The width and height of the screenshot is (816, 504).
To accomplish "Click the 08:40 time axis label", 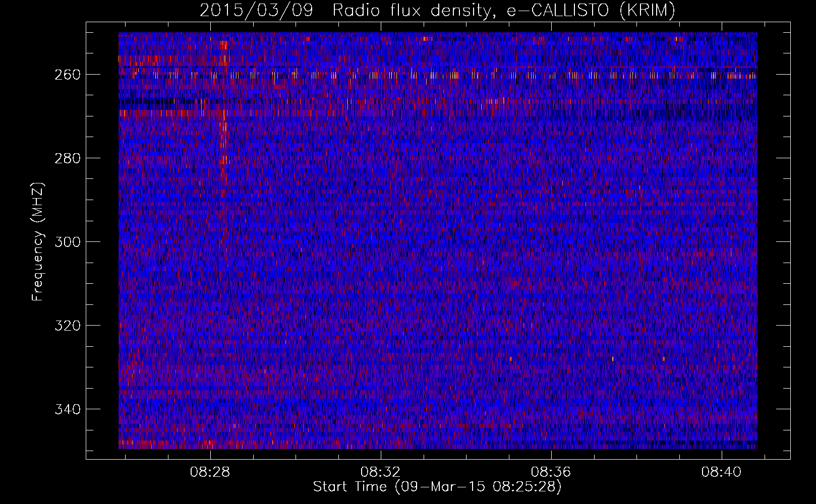I will (x=721, y=472).
